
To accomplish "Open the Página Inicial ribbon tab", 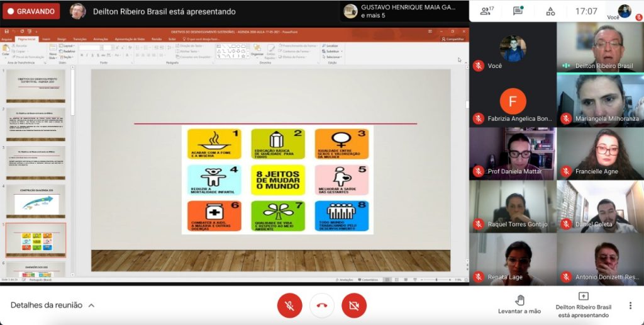I will coord(26,38).
